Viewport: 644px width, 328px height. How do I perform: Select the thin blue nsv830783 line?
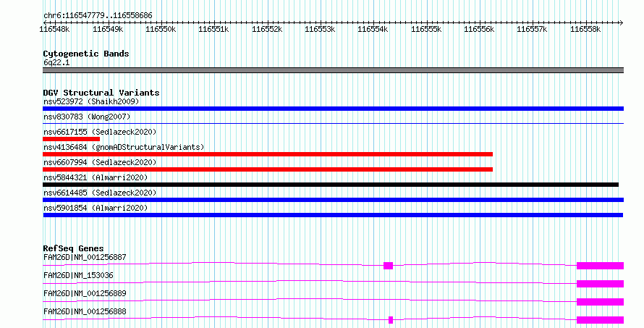point(333,123)
